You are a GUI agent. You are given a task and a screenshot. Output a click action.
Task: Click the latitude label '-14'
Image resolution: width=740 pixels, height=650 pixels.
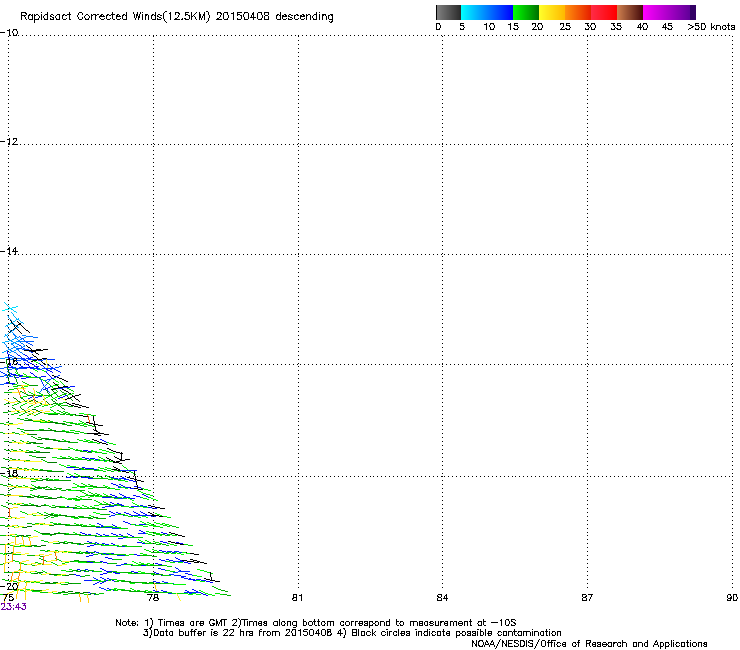tap(9, 251)
